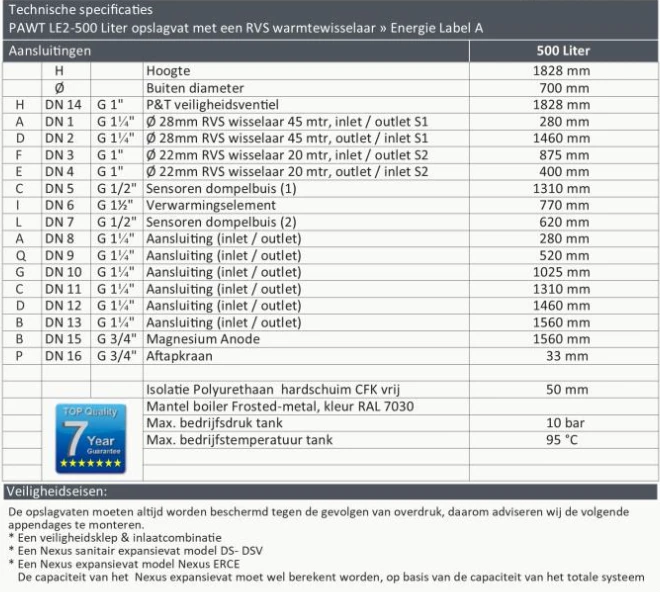Click the 'G 1½"' thread size cell
660x592 pixels.
click(x=115, y=205)
